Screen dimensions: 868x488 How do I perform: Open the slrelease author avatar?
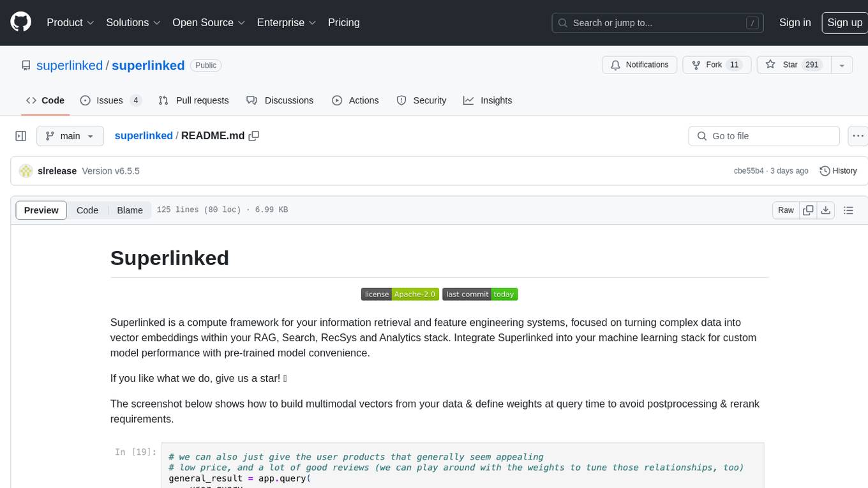click(26, 171)
